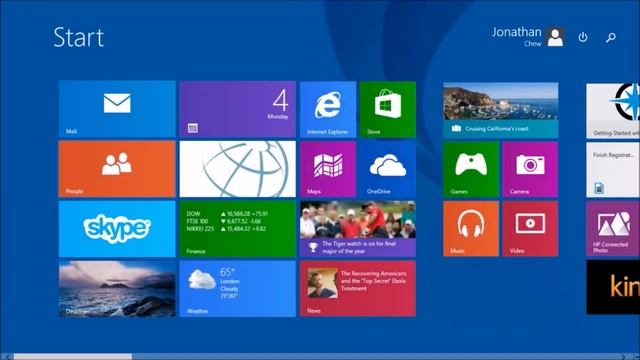Open the Camera tile
The width and height of the screenshot is (640, 360).
point(530,169)
